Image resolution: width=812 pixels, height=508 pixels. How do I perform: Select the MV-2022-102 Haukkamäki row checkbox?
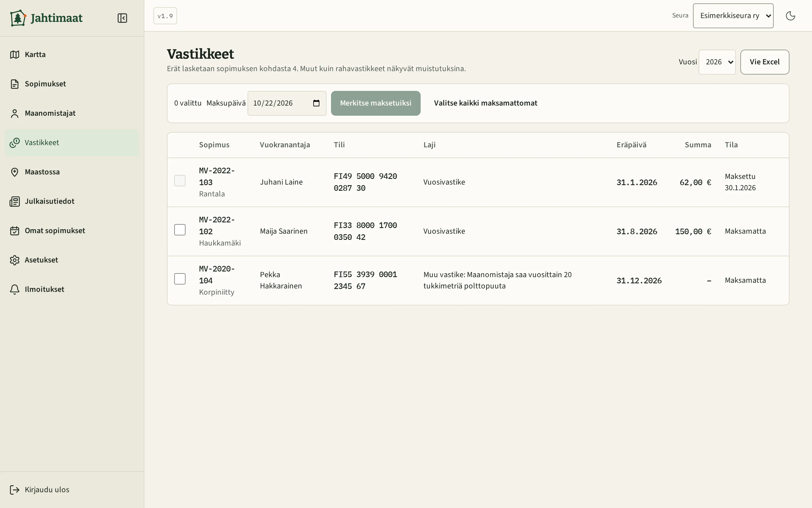click(x=180, y=230)
